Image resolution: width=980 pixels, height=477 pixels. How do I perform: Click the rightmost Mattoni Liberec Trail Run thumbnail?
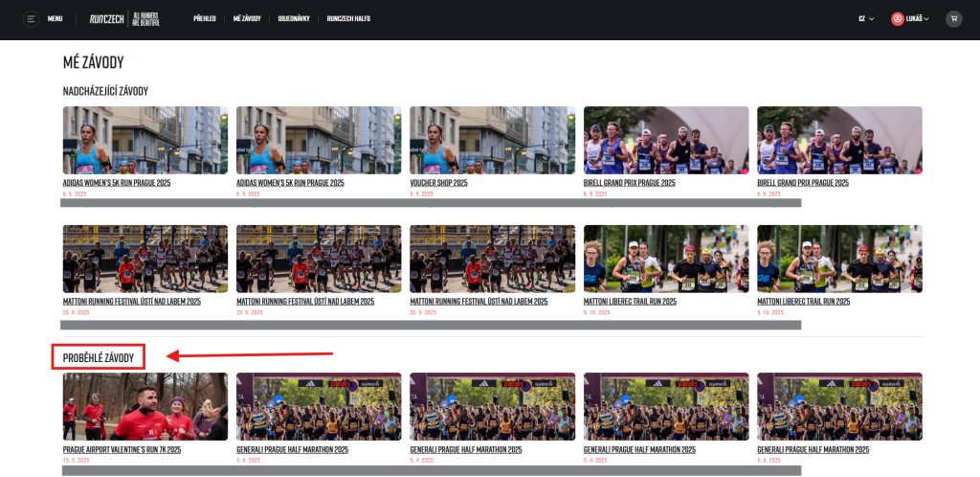[x=840, y=259]
